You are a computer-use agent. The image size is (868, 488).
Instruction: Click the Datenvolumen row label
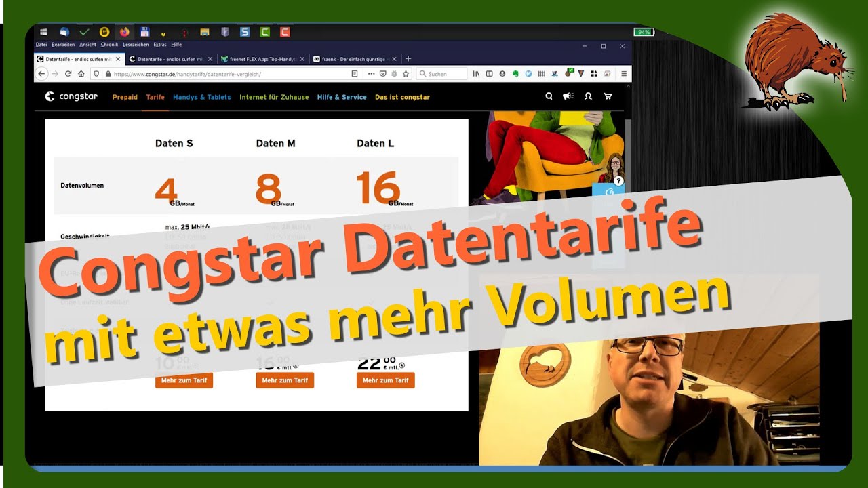click(x=82, y=185)
